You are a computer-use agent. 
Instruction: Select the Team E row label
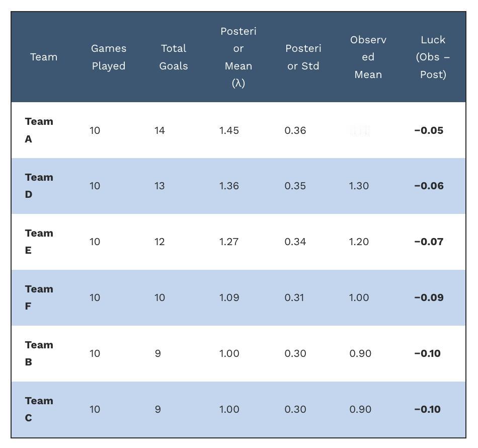(39, 242)
